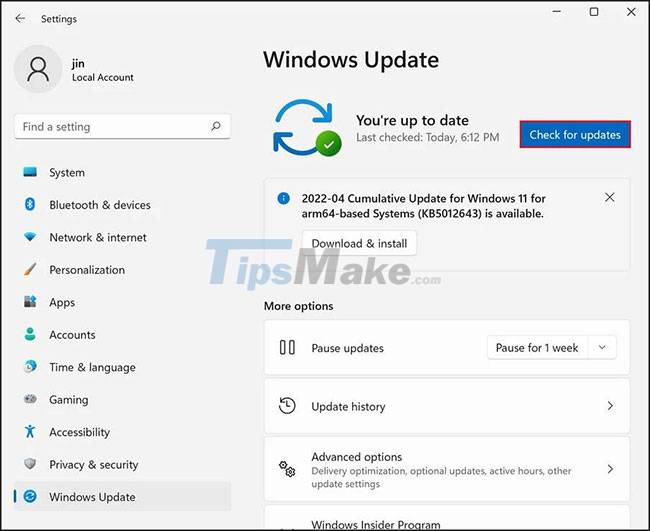This screenshot has width=650, height=531.
Task: Open Time & language settings
Action: (x=122, y=367)
